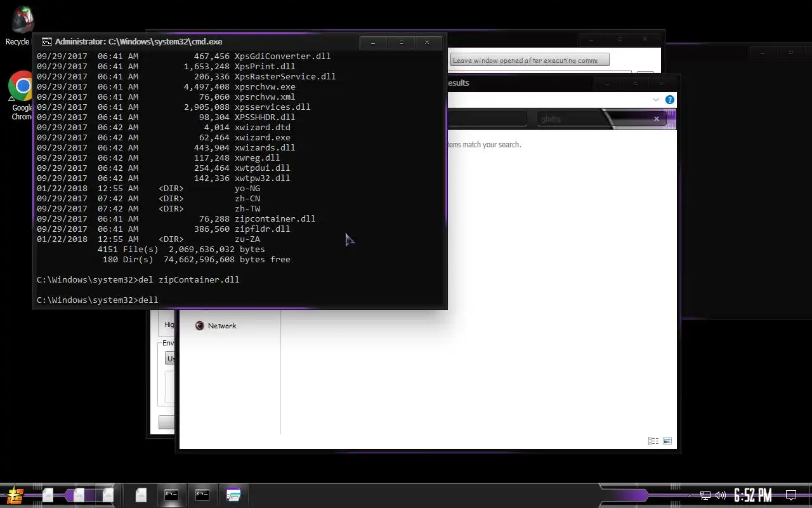The height and width of the screenshot is (508, 812).
Task: Click 'xpsrchvw.xml' in the listing
Action: click(x=265, y=97)
